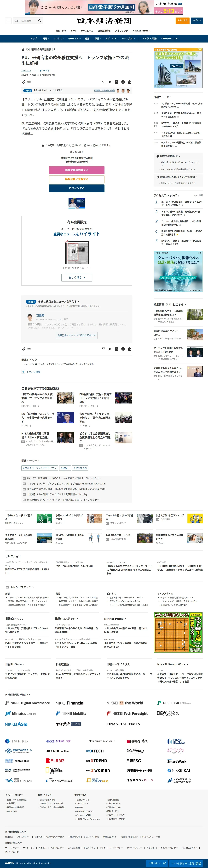Click bottom envelope share icon
Screen dimensions: 208x868
104,349
